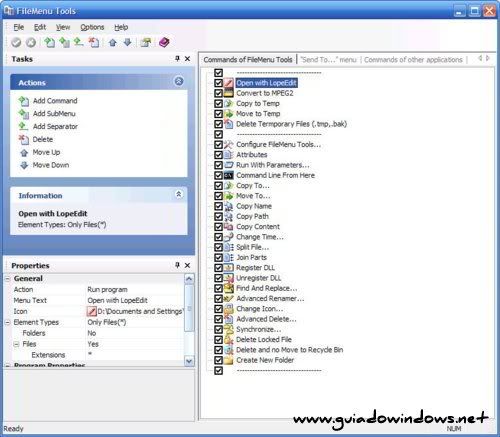
Task: Click the green checkmark apply toolbar icon
Action: [16, 42]
